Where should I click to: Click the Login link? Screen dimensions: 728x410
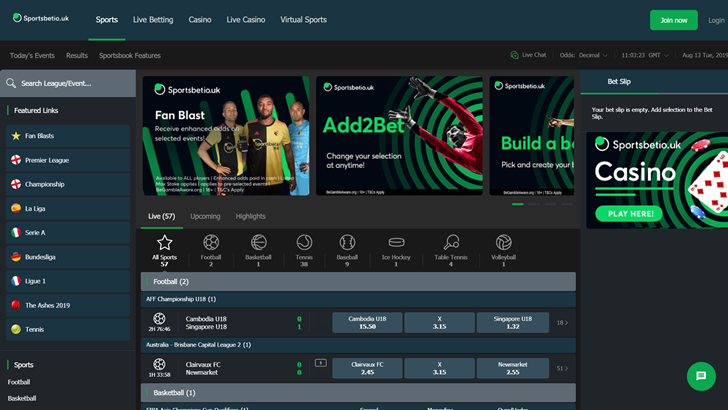tap(716, 20)
